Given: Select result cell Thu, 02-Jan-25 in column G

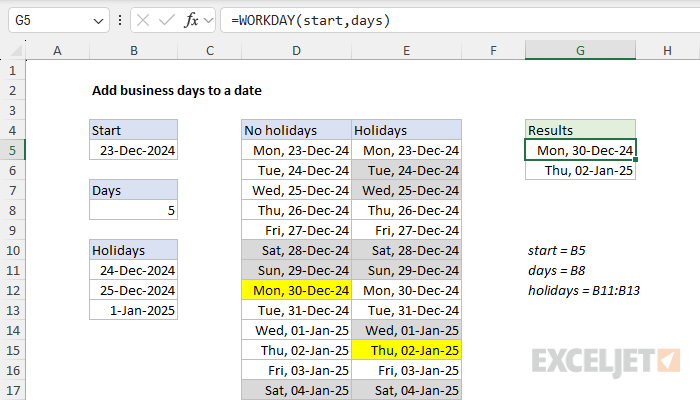Looking at the screenshot, I should pos(580,171).
